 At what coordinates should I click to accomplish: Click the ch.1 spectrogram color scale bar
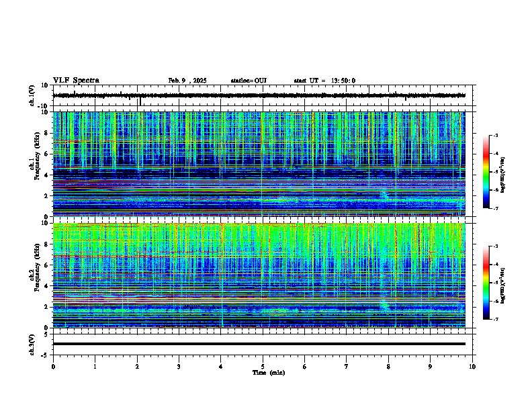(x=486, y=172)
